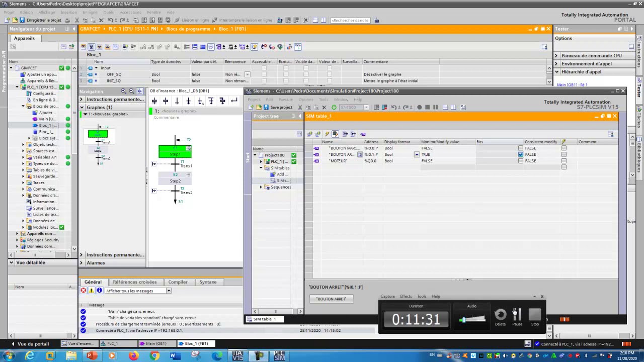
Task: Toggle navigation sync icon beside zoom buttons
Action: (x=139, y=91)
